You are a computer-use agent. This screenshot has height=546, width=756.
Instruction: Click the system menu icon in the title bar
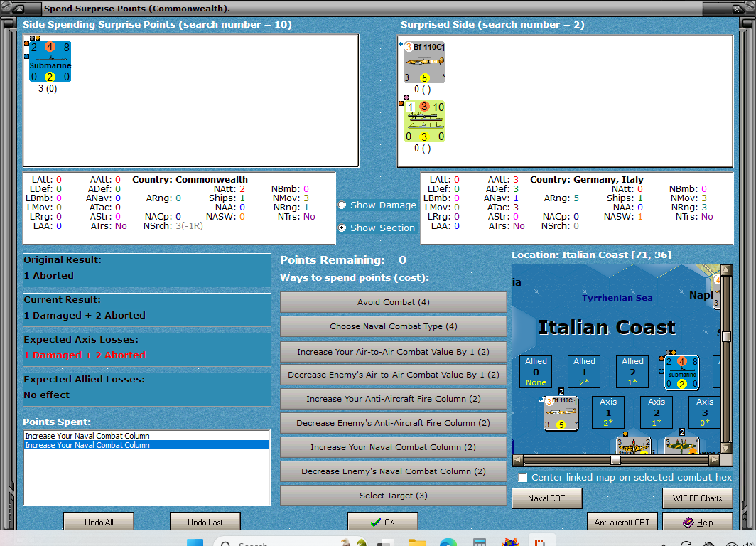[x=19, y=9]
